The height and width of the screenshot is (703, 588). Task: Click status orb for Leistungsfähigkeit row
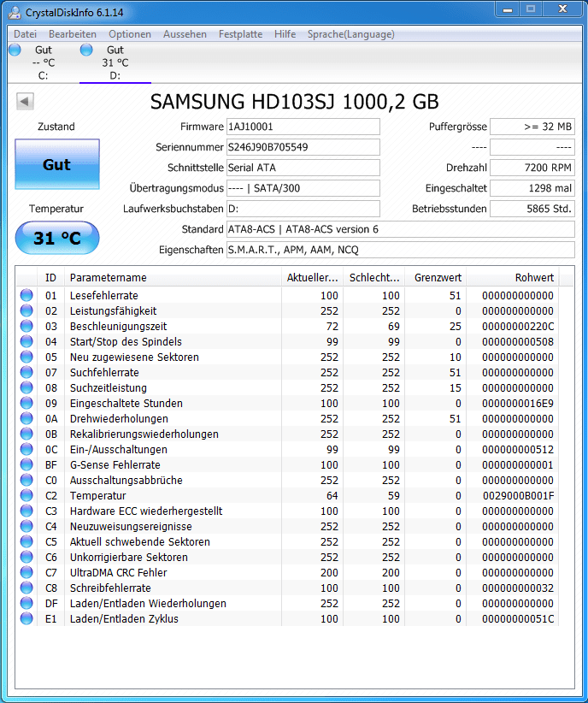26,310
